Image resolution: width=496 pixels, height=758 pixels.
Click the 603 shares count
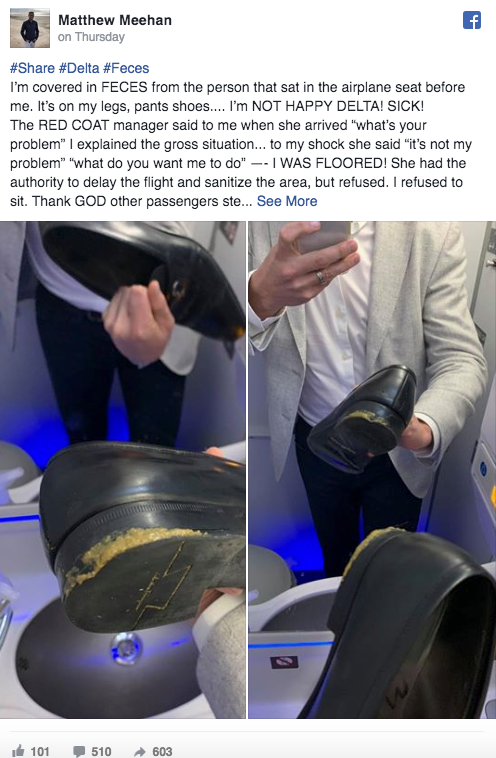(x=162, y=751)
